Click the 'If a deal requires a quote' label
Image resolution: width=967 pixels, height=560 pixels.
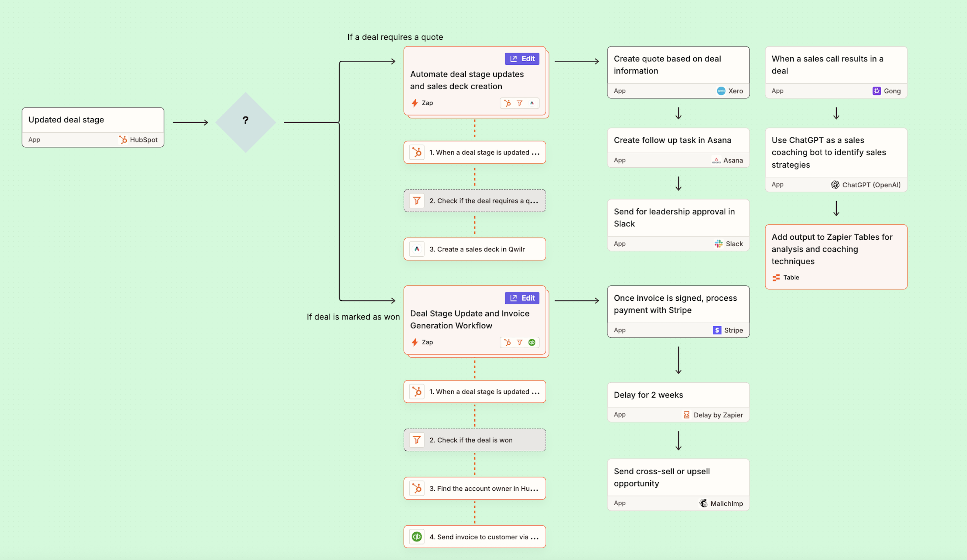pyautogui.click(x=395, y=37)
